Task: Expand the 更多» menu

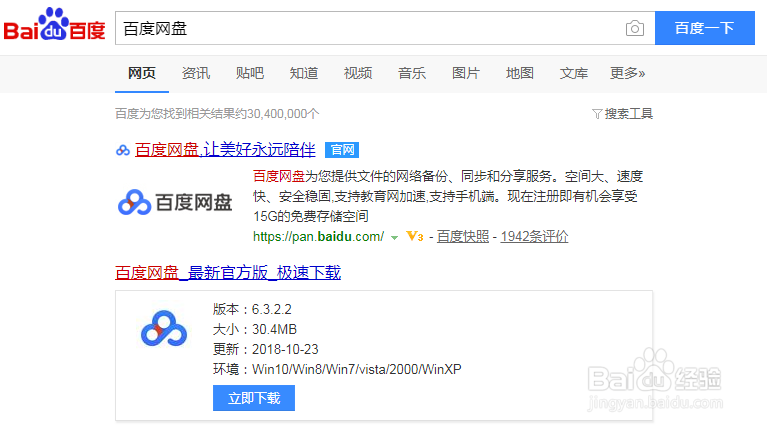Action: 628,73
